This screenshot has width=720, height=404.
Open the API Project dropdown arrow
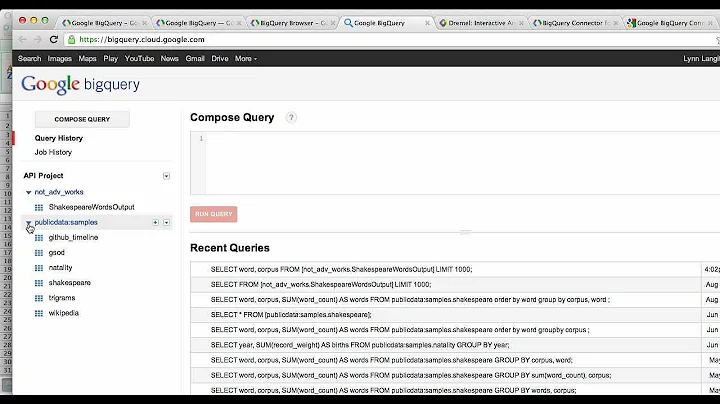[166, 176]
